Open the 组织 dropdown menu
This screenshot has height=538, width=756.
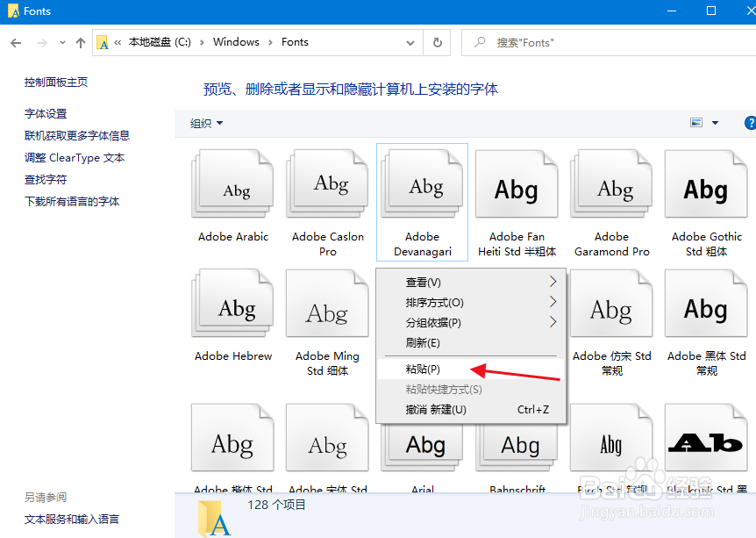pos(206,123)
